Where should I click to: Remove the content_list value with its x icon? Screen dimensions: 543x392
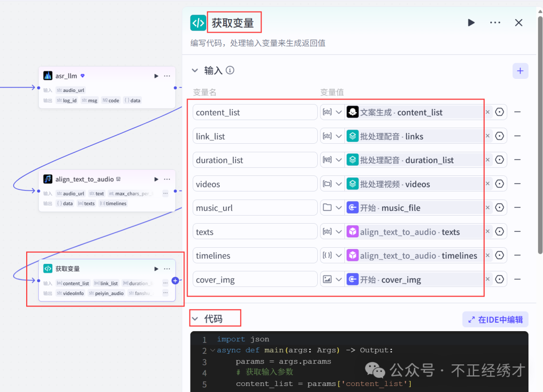(x=487, y=112)
